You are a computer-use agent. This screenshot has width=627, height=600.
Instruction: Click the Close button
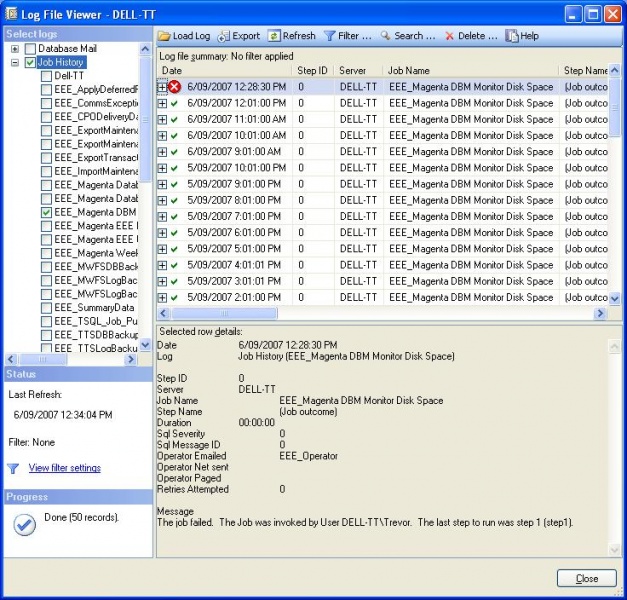pos(587,578)
